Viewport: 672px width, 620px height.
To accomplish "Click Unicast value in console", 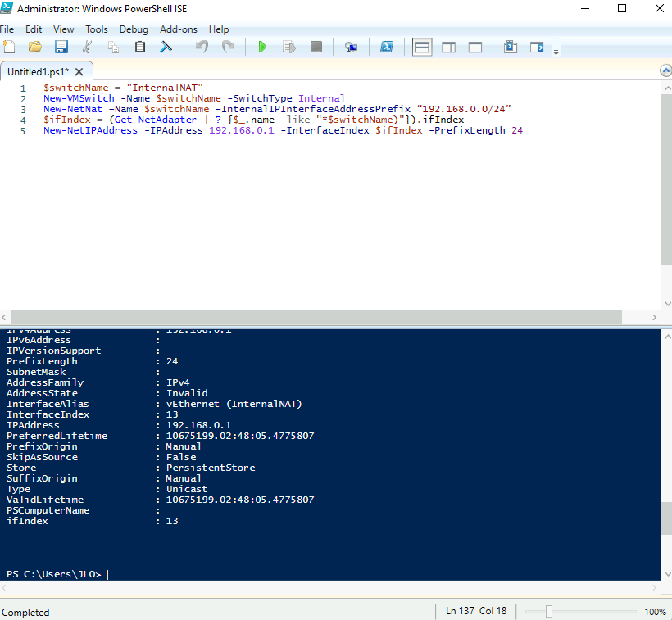I will (187, 489).
